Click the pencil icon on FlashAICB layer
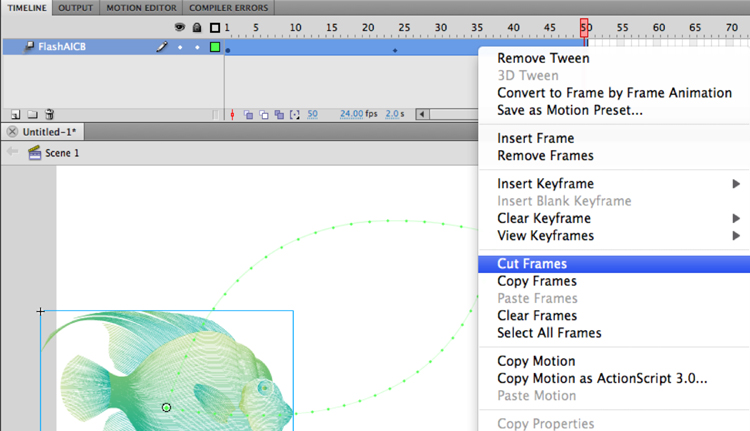Image resolution: width=750 pixels, height=431 pixels. click(162, 46)
